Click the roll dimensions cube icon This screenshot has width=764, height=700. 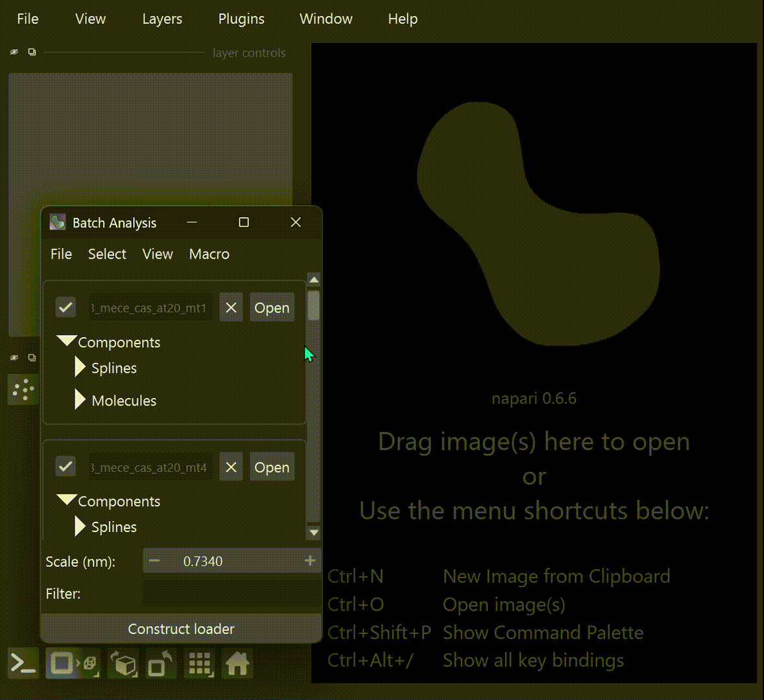pos(124,664)
